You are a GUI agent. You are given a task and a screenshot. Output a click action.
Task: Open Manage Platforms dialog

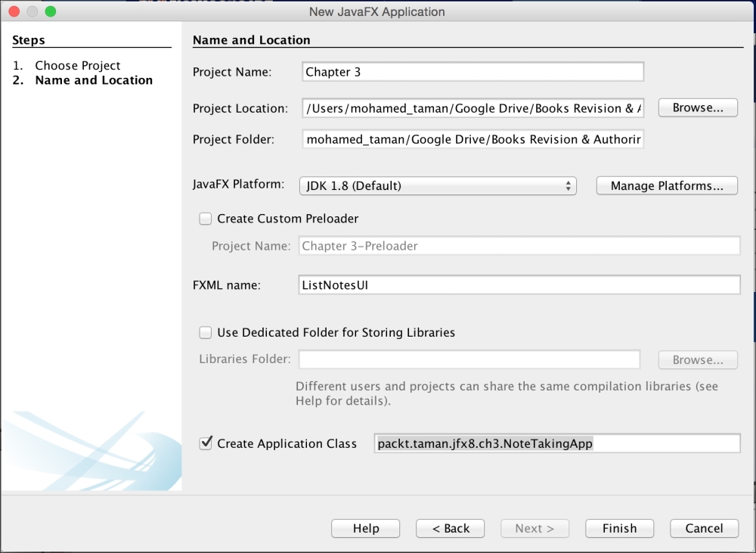coord(667,186)
